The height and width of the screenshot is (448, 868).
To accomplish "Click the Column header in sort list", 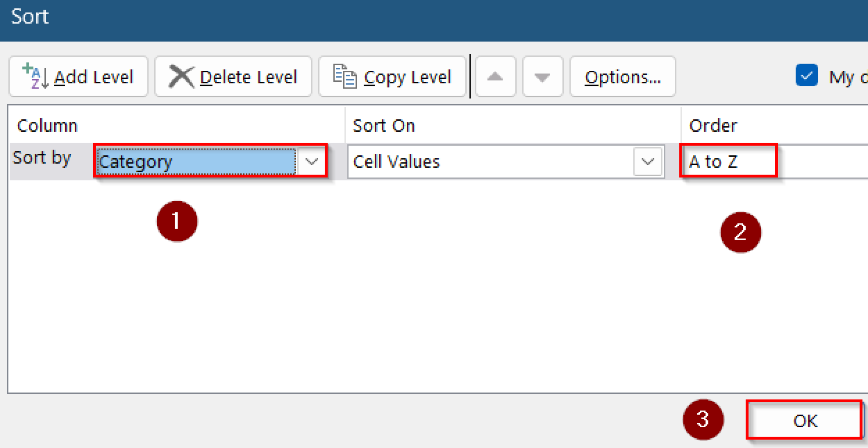I will click(47, 125).
